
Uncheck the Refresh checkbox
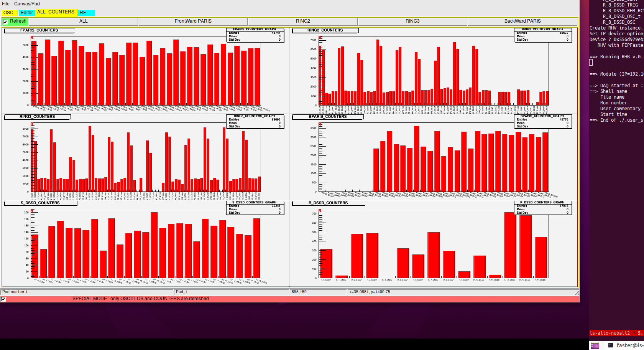click(5, 22)
